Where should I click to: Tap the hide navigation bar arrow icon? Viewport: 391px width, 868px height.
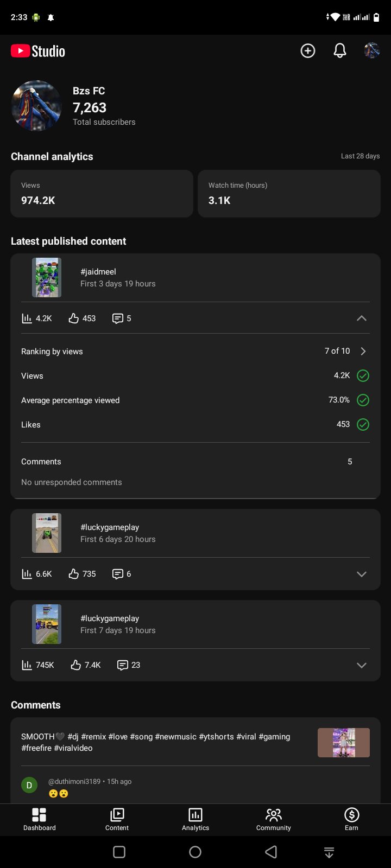point(329,852)
